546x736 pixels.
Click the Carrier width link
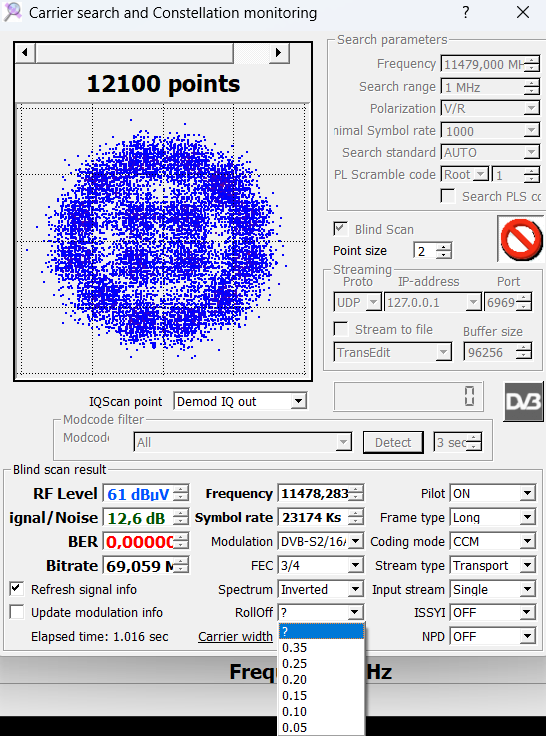click(235, 636)
